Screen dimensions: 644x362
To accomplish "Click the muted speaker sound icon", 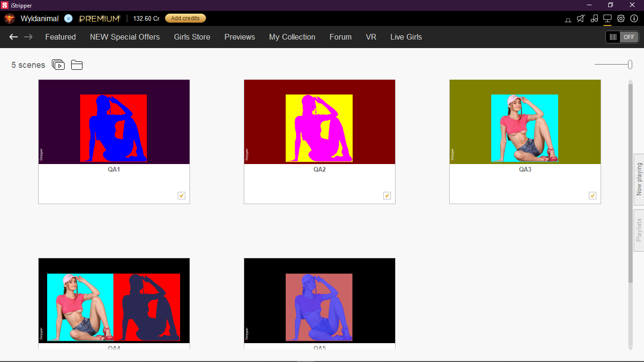I will pyautogui.click(x=581, y=18).
